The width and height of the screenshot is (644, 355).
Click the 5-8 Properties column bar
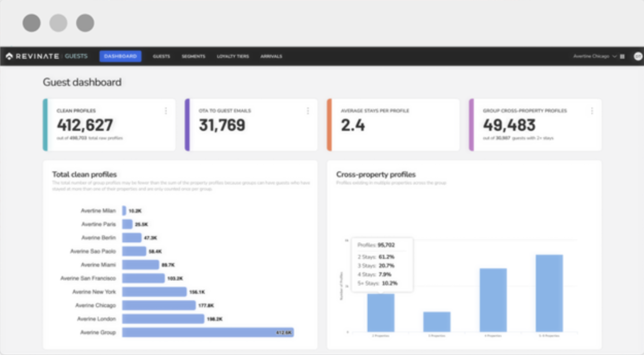pyautogui.click(x=549, y=293)
